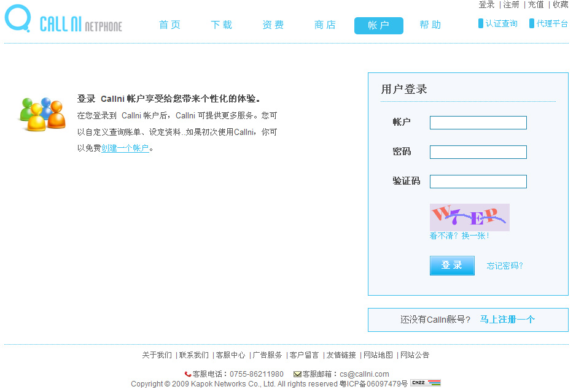
Task: Open the 首页 home menu item
Action: pos(169,25)
